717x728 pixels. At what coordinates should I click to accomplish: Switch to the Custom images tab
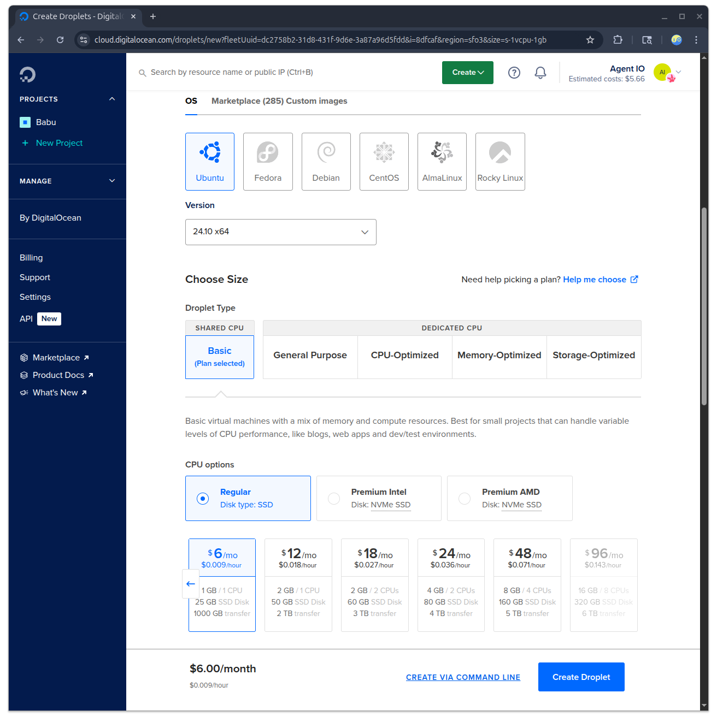(x=317, y=101)
